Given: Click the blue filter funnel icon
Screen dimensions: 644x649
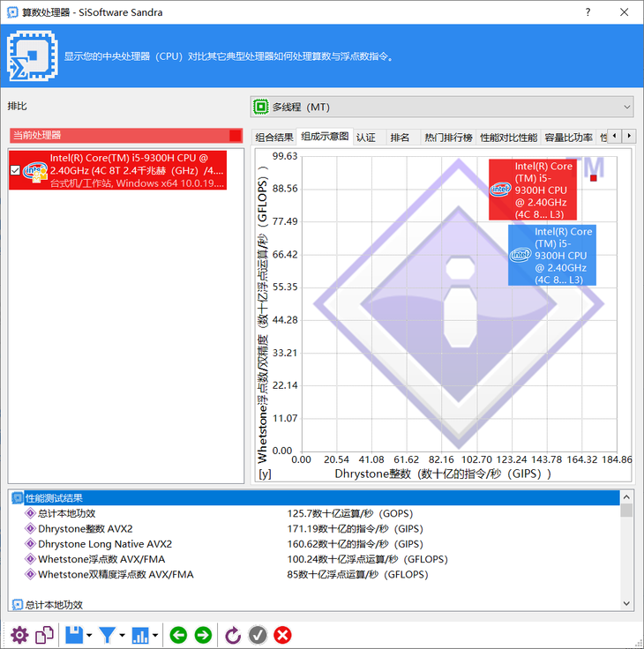Looking at the screenshot, I should pyautogui.click(x=108, y=635).
